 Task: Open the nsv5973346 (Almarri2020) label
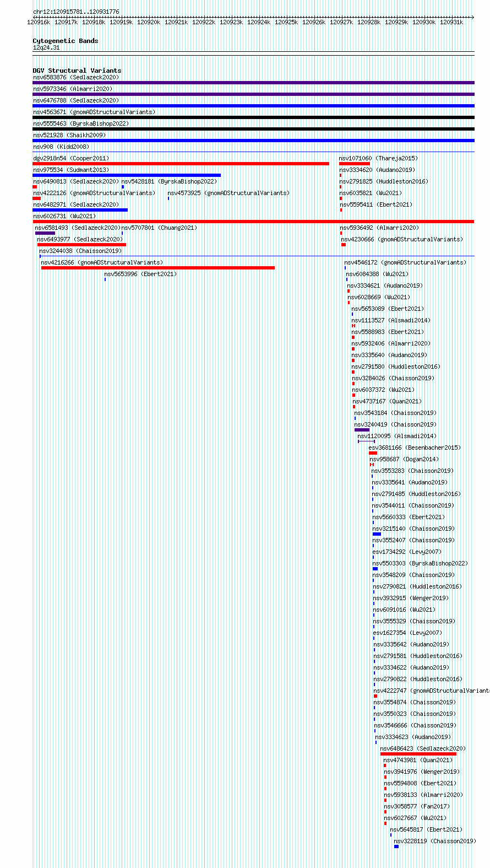[x=73, y=89]
